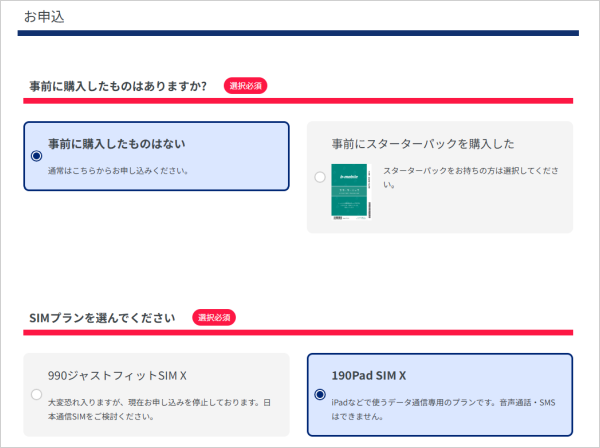Click the 990ジャストフィットSIM X plan title
The image size is (600, 448).
click(117, 376)
